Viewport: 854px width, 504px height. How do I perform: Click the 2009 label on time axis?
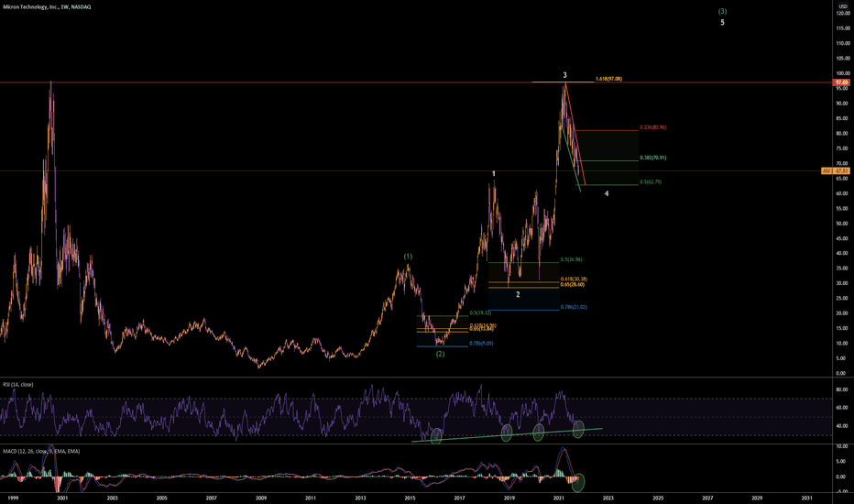tap(261, 498)
